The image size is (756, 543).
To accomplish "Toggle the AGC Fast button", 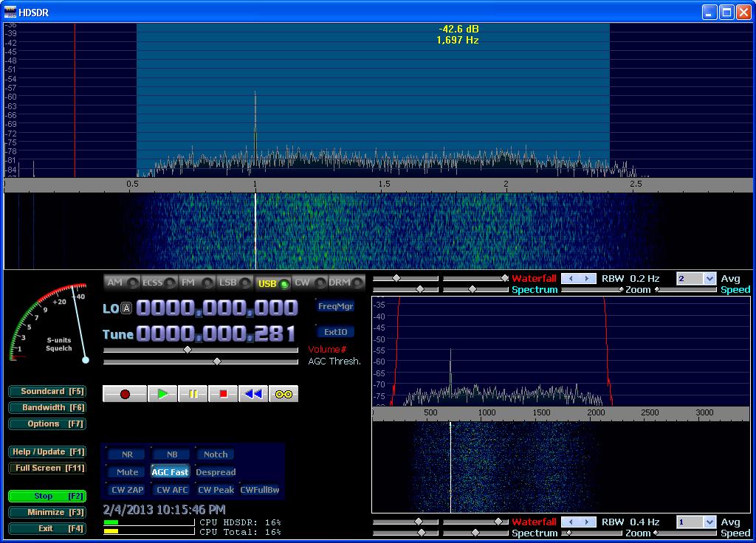I will 170,472.
